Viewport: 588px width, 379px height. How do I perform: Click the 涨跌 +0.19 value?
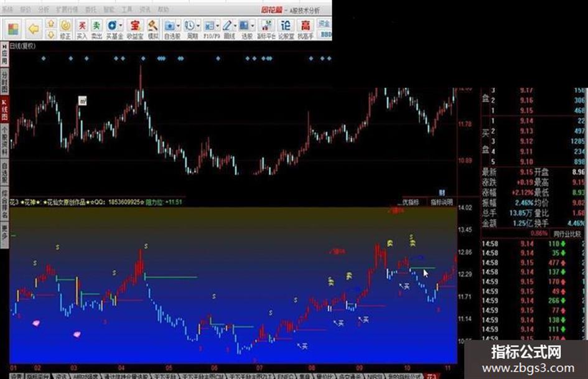pyautogui.click(x=525, y=182)
